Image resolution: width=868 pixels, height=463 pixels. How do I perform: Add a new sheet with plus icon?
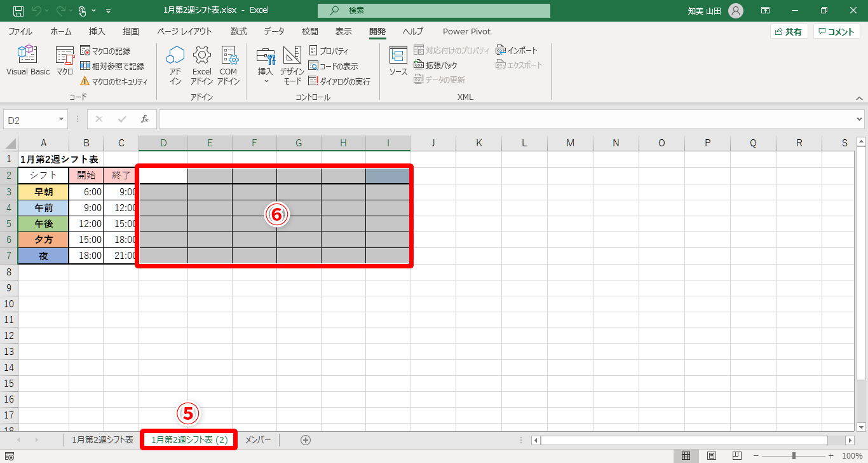click(306, 439)
